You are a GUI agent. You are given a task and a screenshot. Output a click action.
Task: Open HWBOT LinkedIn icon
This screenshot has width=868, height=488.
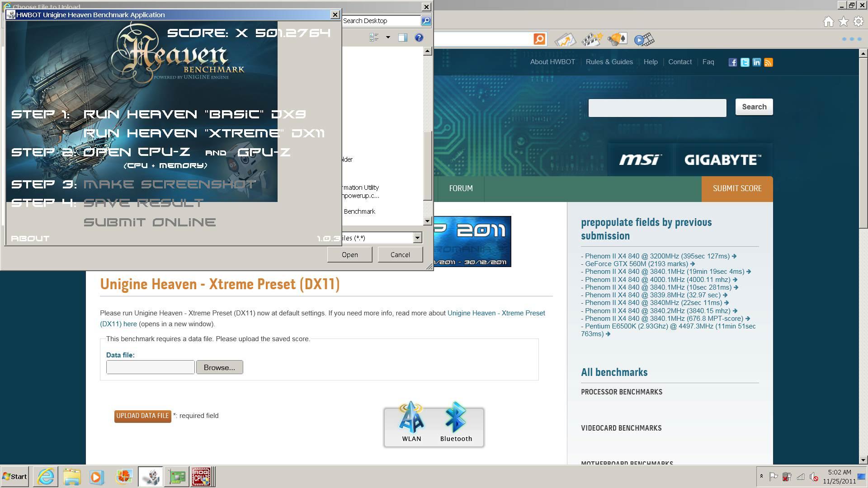[x=756, y=62]
